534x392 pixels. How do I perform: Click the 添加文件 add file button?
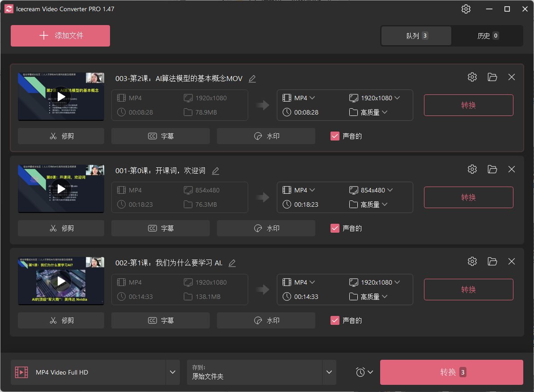(x=60, y=36)
